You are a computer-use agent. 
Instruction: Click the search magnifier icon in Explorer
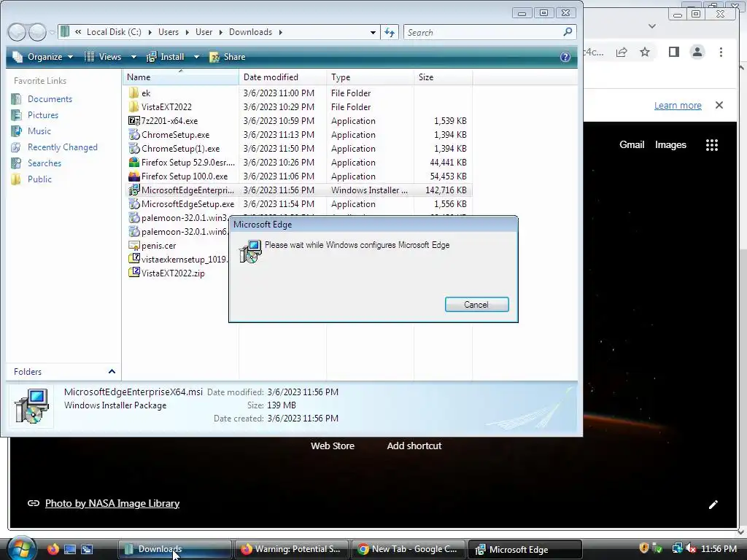[568, 32]
